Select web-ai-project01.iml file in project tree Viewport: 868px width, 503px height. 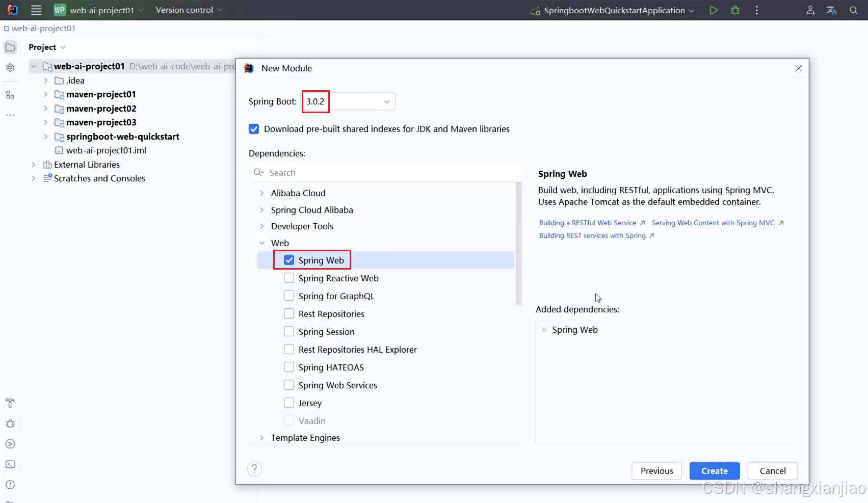tap(106, 150)
